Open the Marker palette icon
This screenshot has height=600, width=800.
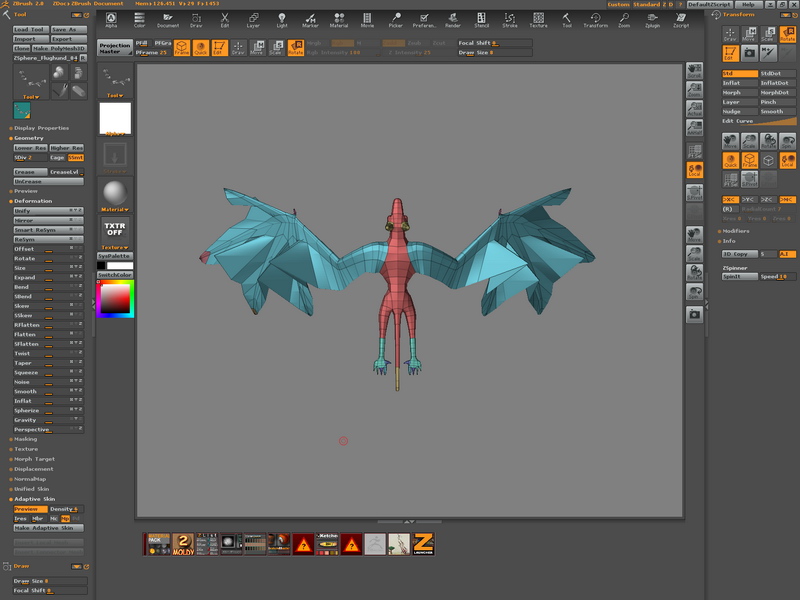click(310, 19)
